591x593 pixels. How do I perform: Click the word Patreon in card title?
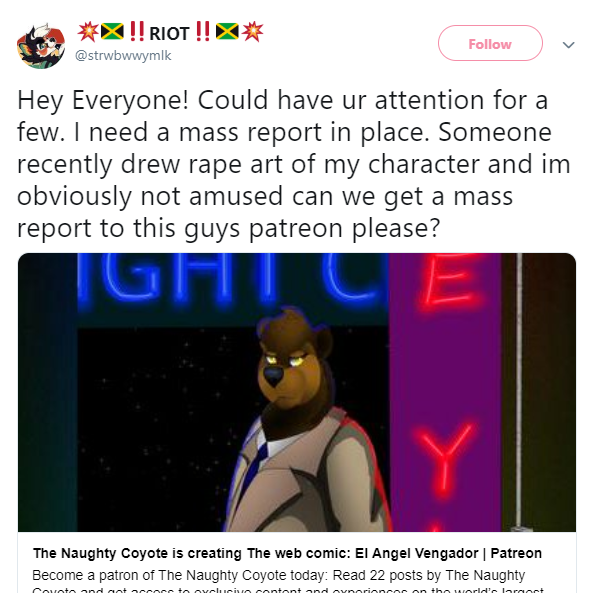516,553
